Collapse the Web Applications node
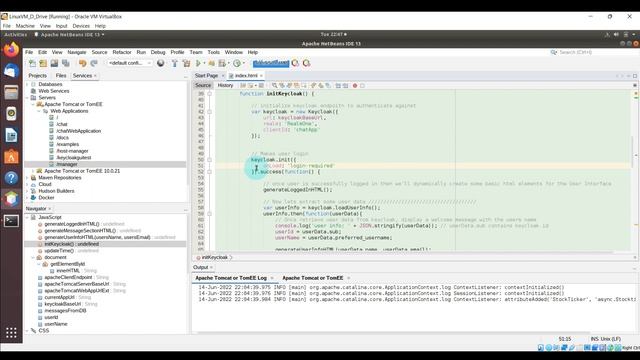The image size is (640, 360). (39, 111)
